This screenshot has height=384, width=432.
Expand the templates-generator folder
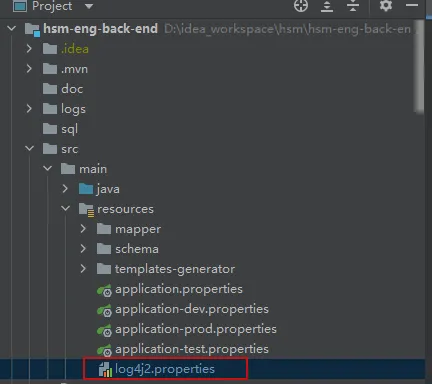tap(83, 269)
